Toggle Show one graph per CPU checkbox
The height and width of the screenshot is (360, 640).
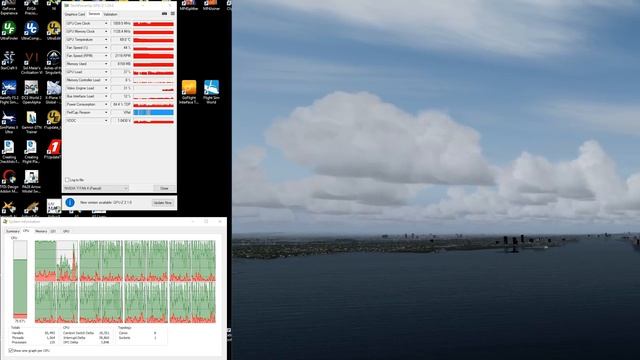tap(11, 351)
